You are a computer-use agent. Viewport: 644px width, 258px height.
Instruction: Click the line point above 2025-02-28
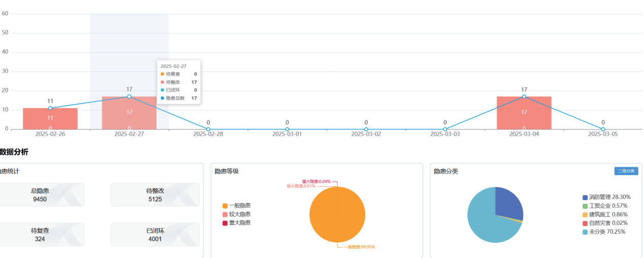point(208,129)
